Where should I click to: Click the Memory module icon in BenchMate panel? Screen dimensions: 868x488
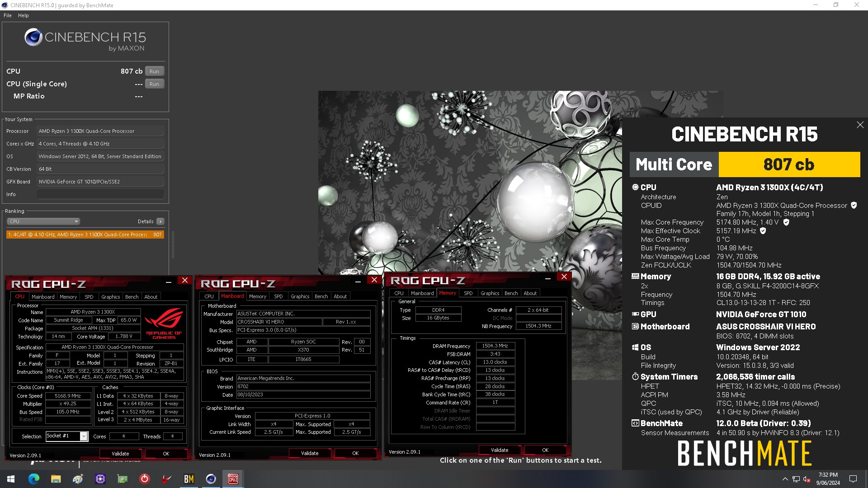click(635, 276)
